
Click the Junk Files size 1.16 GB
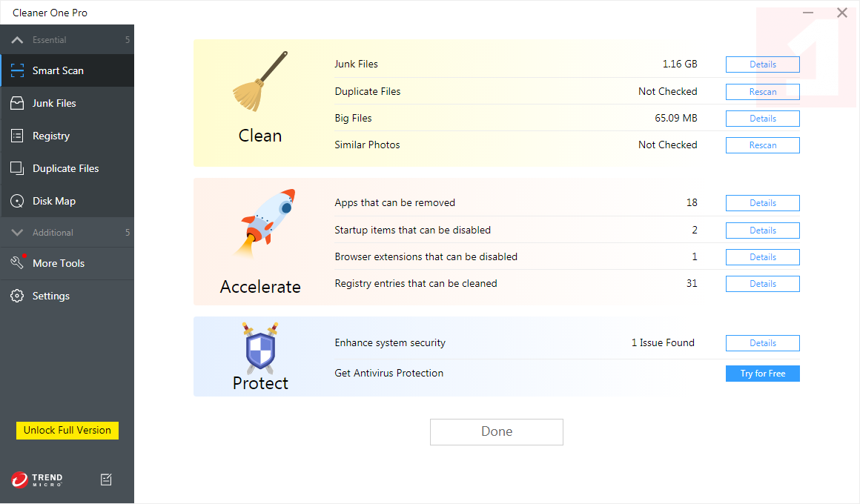pyautogui.click(x=680, y=64)
